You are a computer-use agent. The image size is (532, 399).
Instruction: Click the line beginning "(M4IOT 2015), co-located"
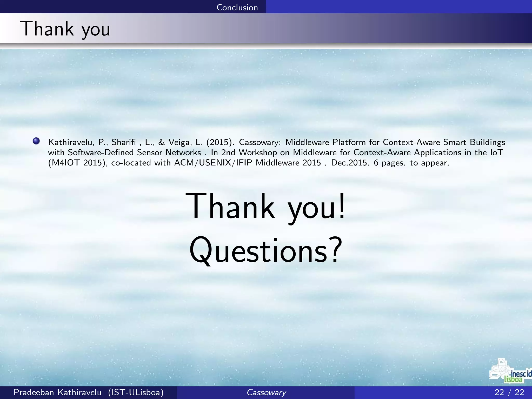pos(249,163)
